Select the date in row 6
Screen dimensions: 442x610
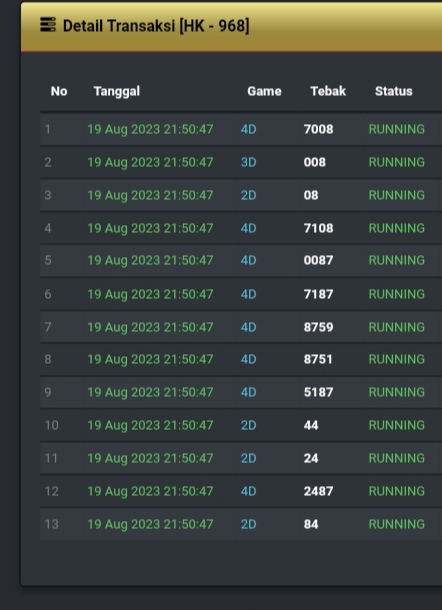[150, 294]
